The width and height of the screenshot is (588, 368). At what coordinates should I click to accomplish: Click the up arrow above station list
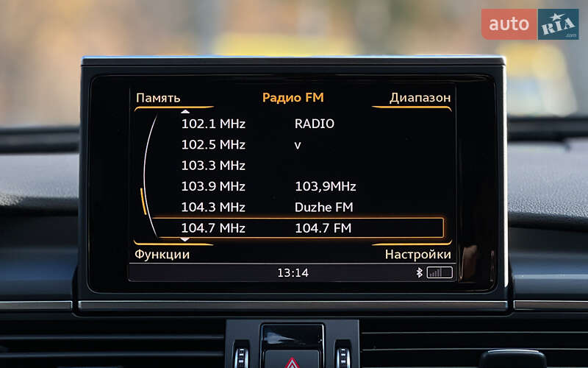click(185, 112)
